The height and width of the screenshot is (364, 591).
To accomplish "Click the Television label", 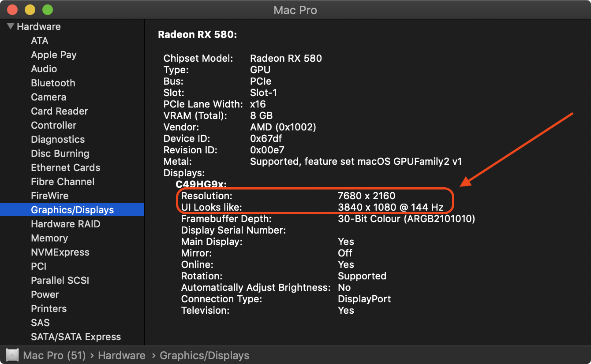I will 206,310.
